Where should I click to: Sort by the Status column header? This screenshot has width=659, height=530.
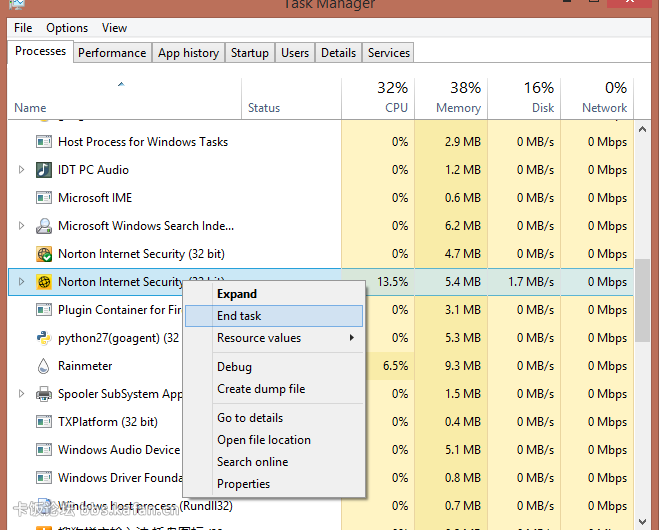pos(291,98)
